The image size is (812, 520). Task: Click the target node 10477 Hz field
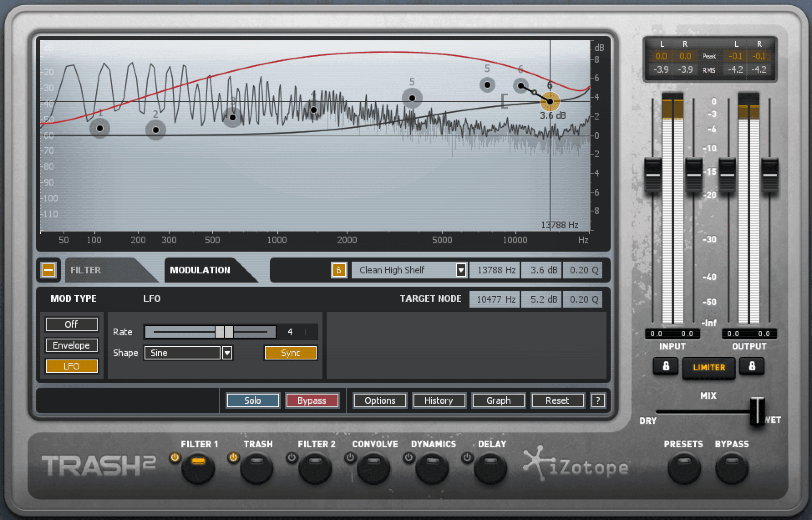(x=495, y=299)
